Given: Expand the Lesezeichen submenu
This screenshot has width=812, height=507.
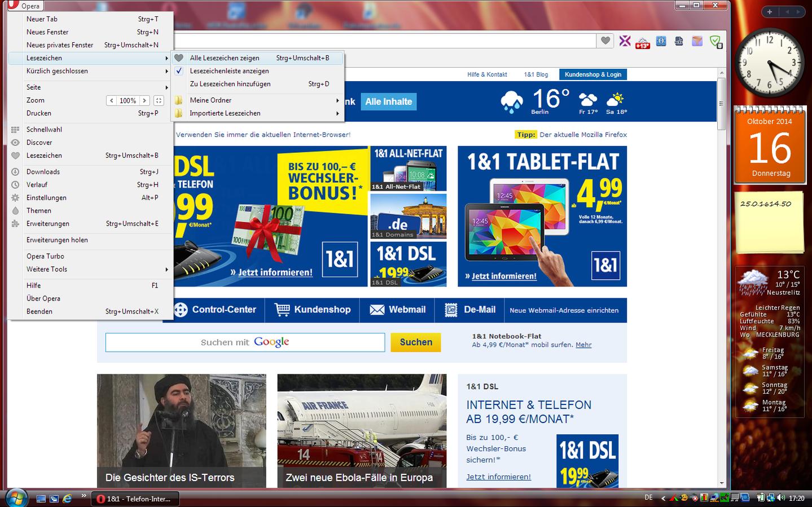Looking at the screenshot, I should tap(90, 58).
